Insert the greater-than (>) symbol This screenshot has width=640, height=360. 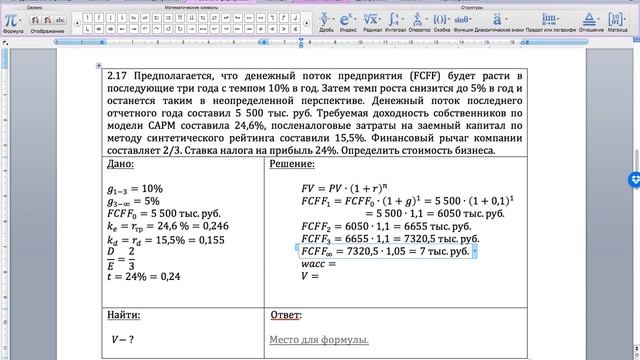tap(284, 29)
